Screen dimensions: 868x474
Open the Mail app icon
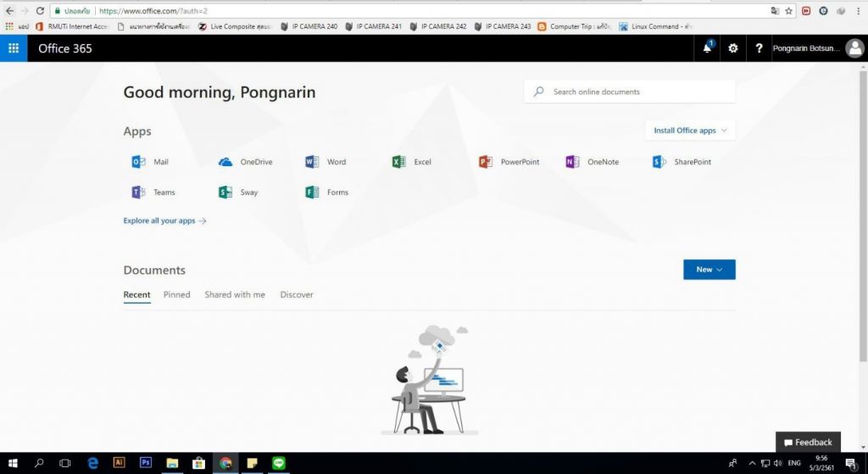pyautogui.click(x=139, y=162)
